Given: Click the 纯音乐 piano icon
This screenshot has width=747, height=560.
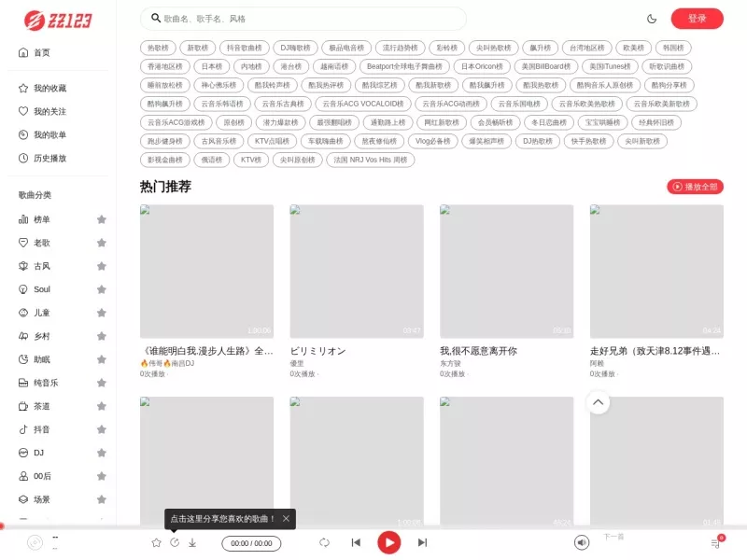Looking at the screenshot, I should coord(23,383).
